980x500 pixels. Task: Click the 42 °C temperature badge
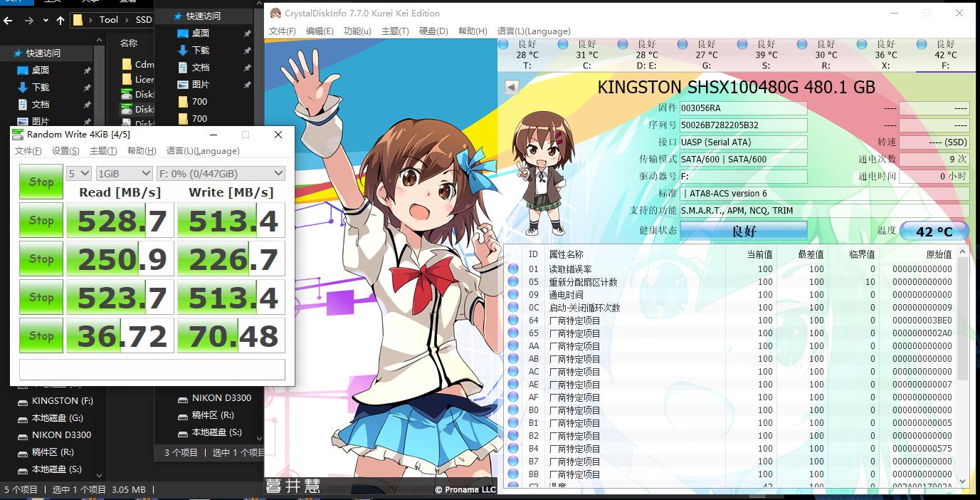pyautogui.click(x=934, y=231)
